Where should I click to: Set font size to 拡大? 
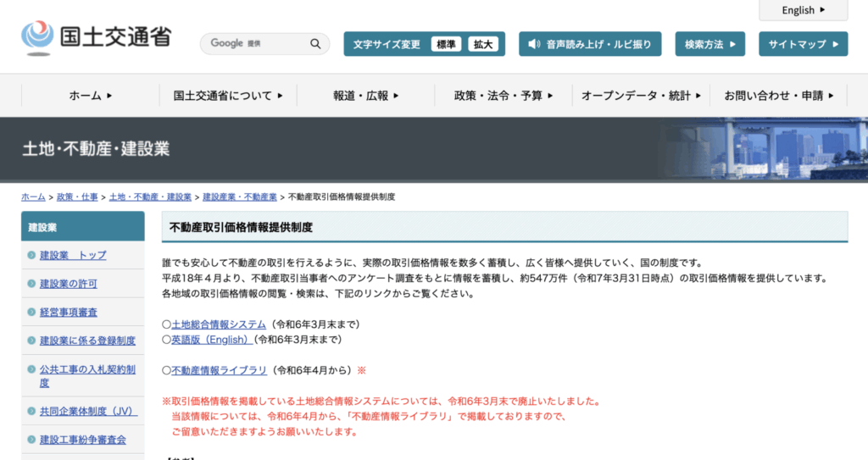[483, 44]
